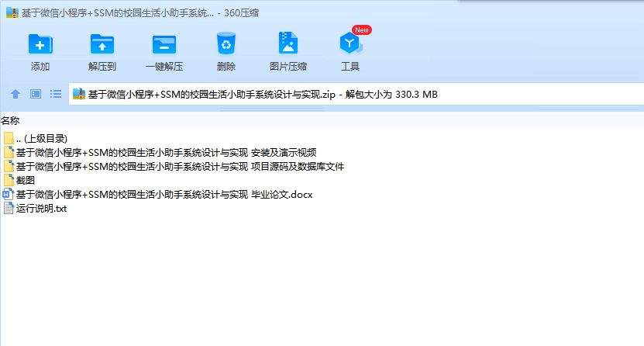
Task: Click the 添加 label under add icon
Action: 40,67
